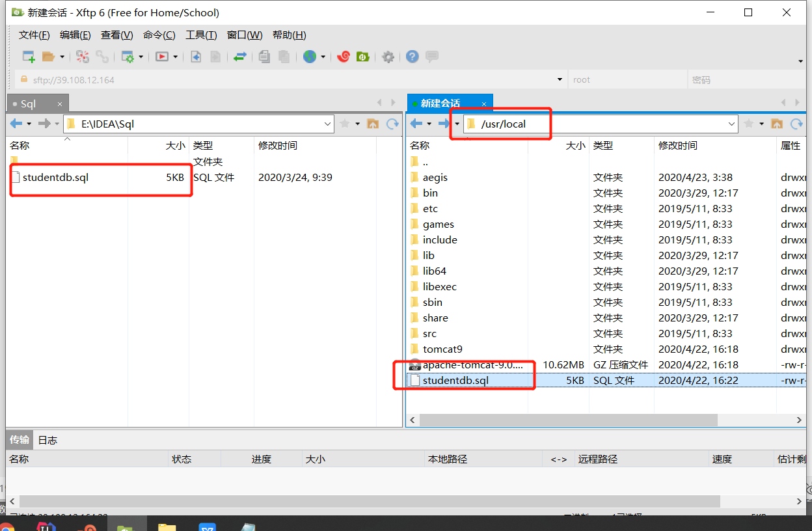The width and height of the screenshot is (812, 531).
Task: Select the 传输 bottom tab
Action: (19, 440)
